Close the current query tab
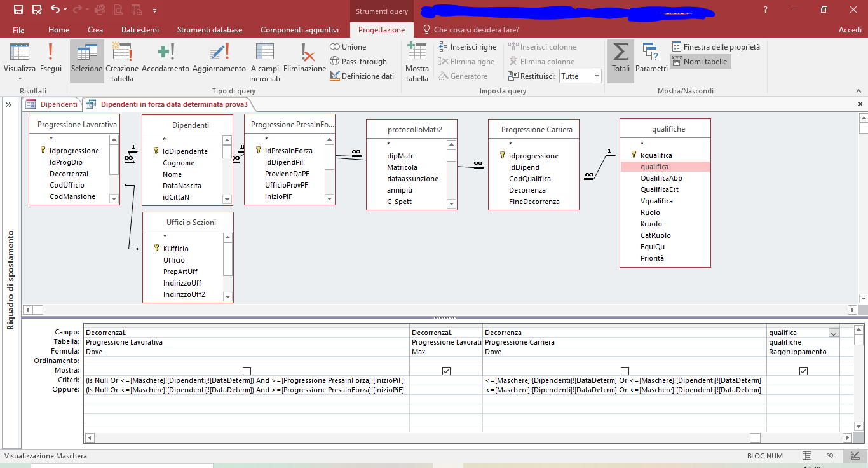 point(860,104)
